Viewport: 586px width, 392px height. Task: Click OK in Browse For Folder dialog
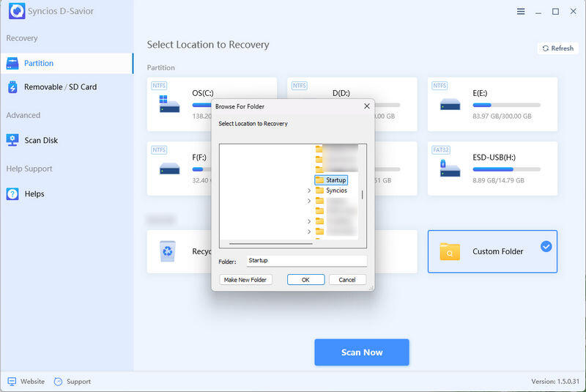pyautogui.click(x=305, y=280)
